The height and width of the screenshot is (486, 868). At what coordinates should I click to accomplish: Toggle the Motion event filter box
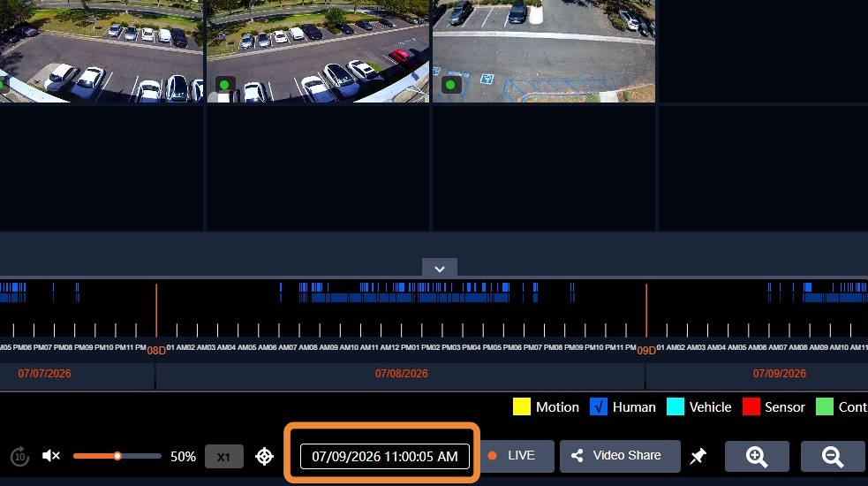point(522,406)
